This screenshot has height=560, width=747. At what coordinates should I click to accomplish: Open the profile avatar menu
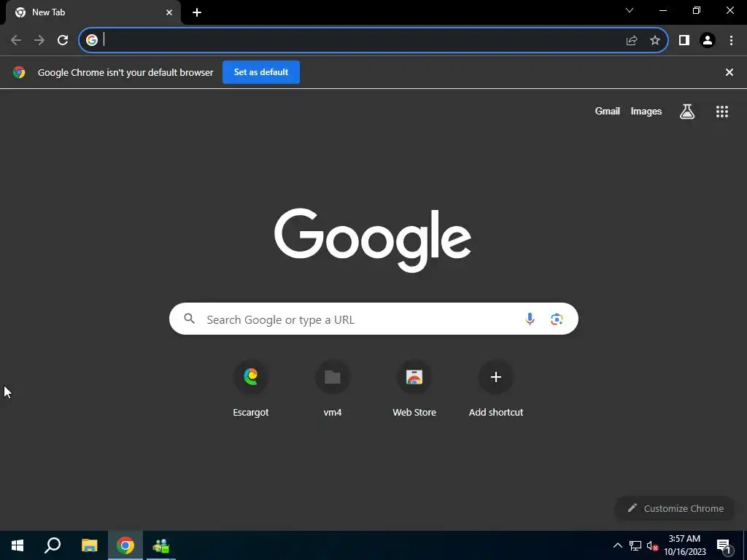pos(708,41)
